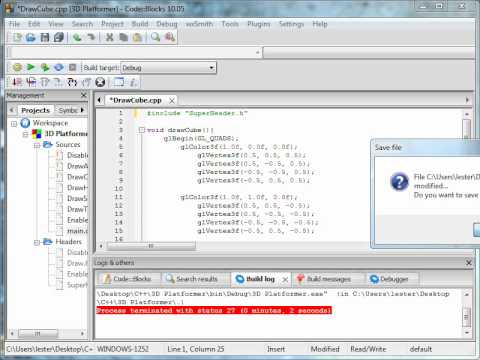Open the Build menu
The image size is (480, 360).
tap(140, 24)
